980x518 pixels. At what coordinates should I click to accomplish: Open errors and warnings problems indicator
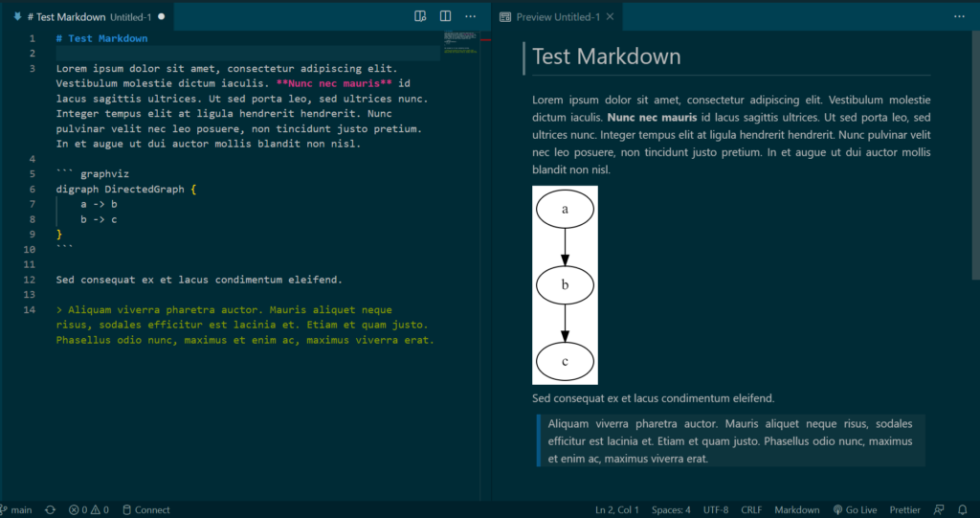[88, 509]
